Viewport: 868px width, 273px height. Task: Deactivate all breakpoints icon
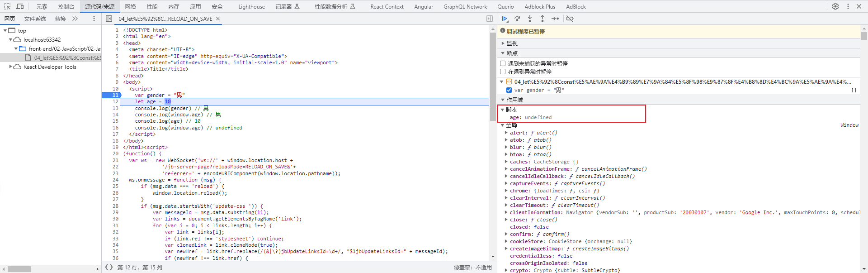[x=570, y=19]
